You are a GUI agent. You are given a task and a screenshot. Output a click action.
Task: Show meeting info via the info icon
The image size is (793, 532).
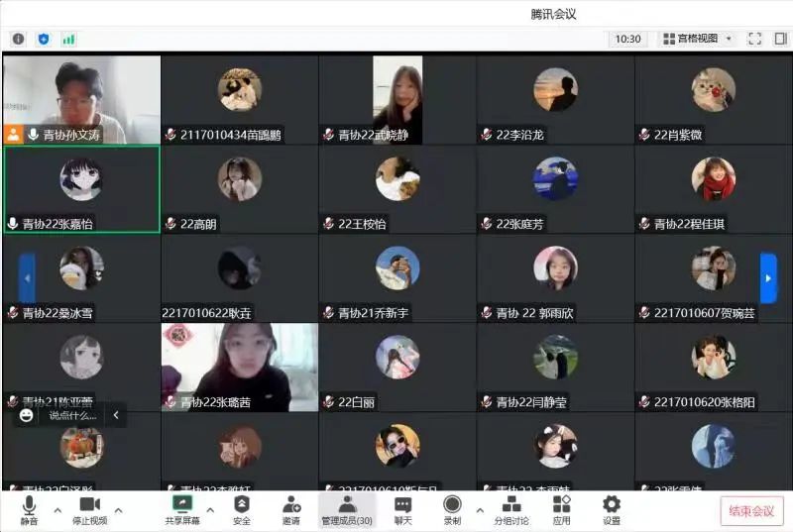coord(18,39)
